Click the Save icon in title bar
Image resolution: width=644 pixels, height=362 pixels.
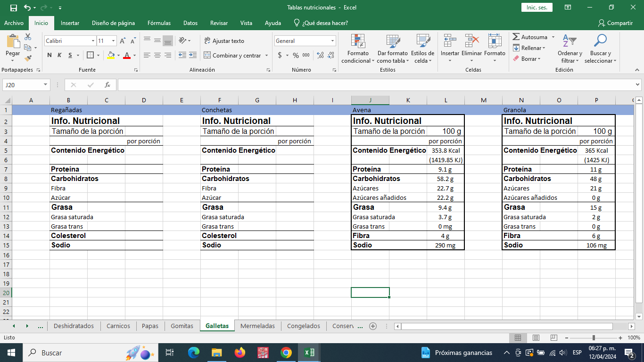coord(13,8)
